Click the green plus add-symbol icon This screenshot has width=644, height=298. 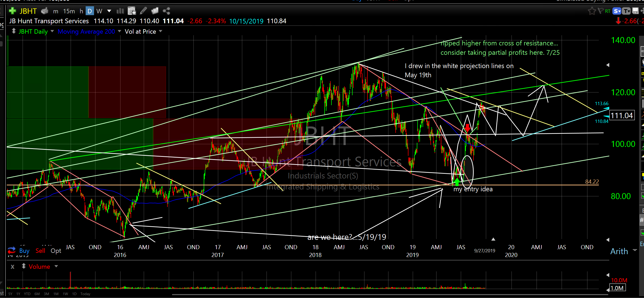pos(12,11)
